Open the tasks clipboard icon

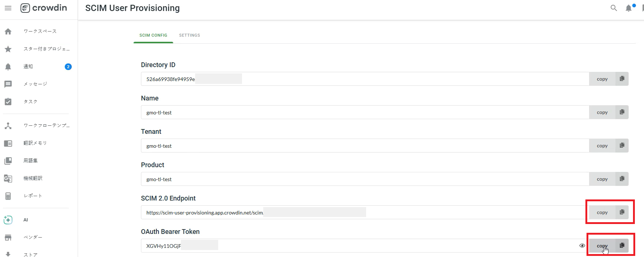click(8, 102)
